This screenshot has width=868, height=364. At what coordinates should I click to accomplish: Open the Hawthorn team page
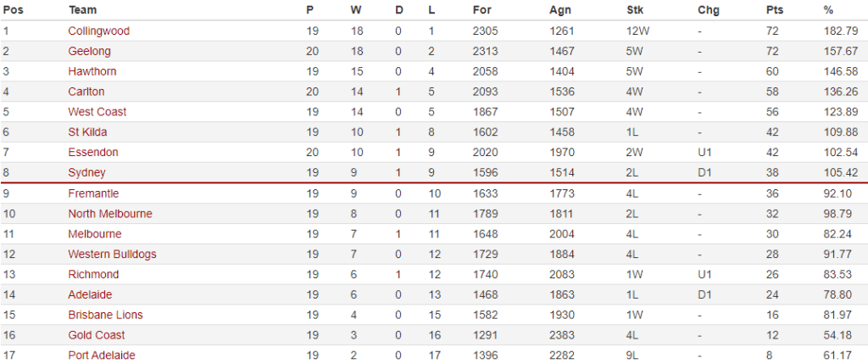pos(92,71)
